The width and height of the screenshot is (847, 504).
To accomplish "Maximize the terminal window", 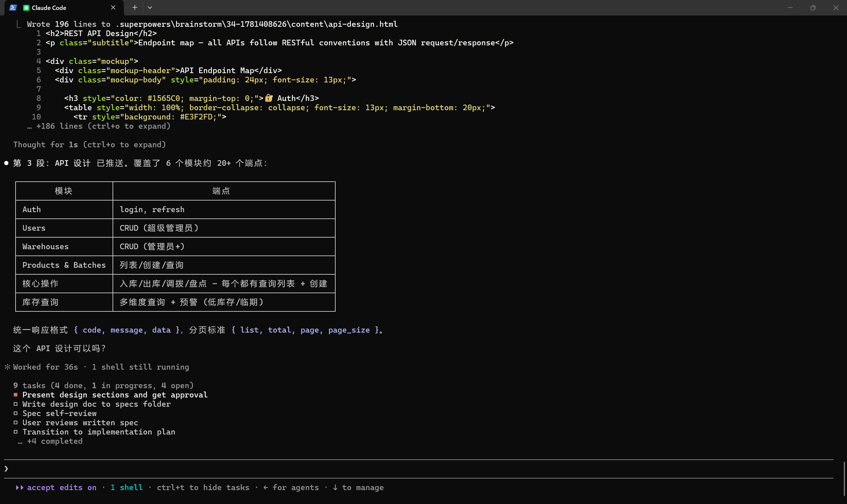I will [x=813, y=8].
